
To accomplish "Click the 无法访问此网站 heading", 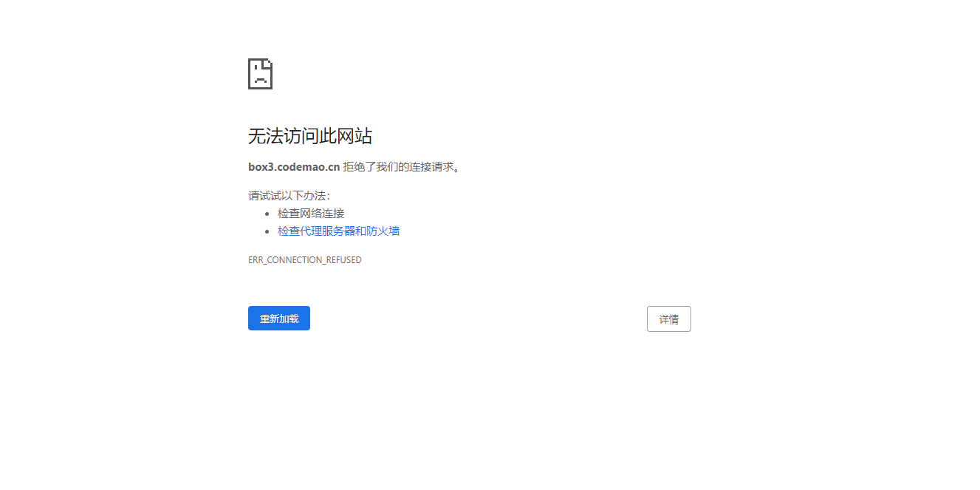I will (310, 136).
